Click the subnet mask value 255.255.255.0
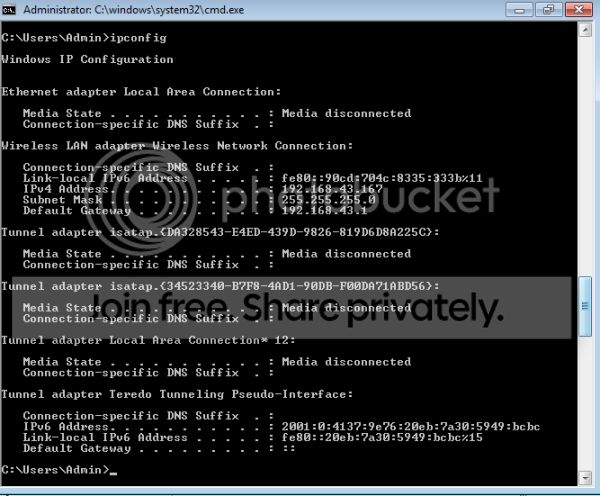The width and height of the screenshot is (600, 496). [329, 200]
